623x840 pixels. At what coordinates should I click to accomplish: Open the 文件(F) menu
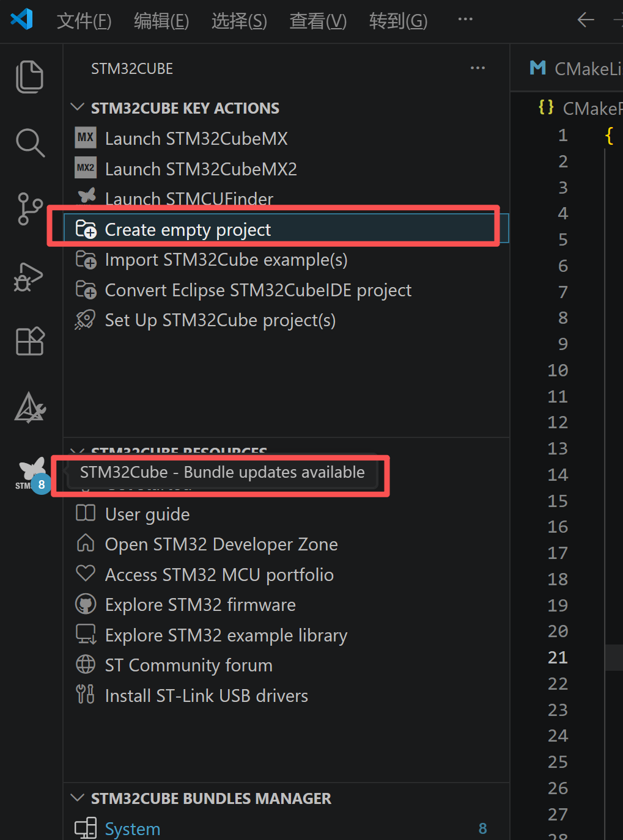84,21
